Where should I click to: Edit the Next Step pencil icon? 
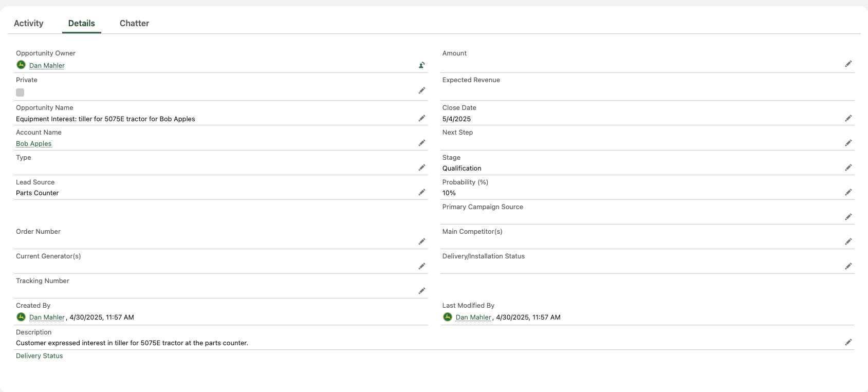[x=848, y=143]
